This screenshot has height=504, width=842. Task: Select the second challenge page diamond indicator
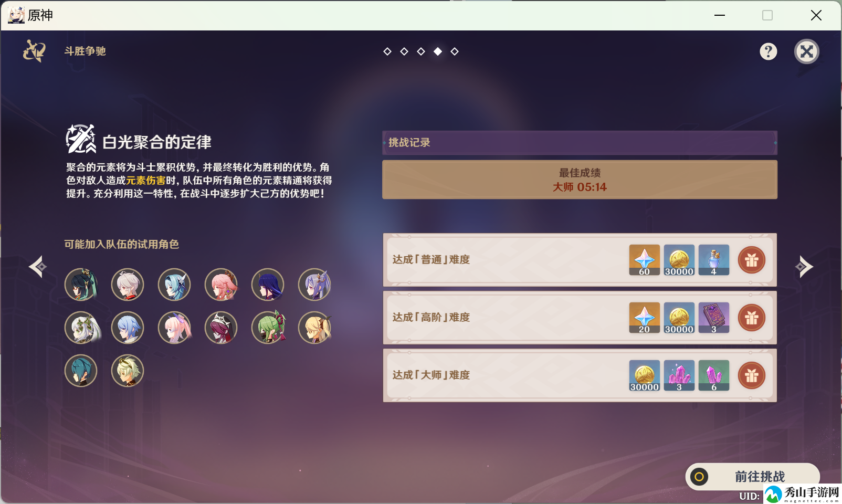coord(404,51)
